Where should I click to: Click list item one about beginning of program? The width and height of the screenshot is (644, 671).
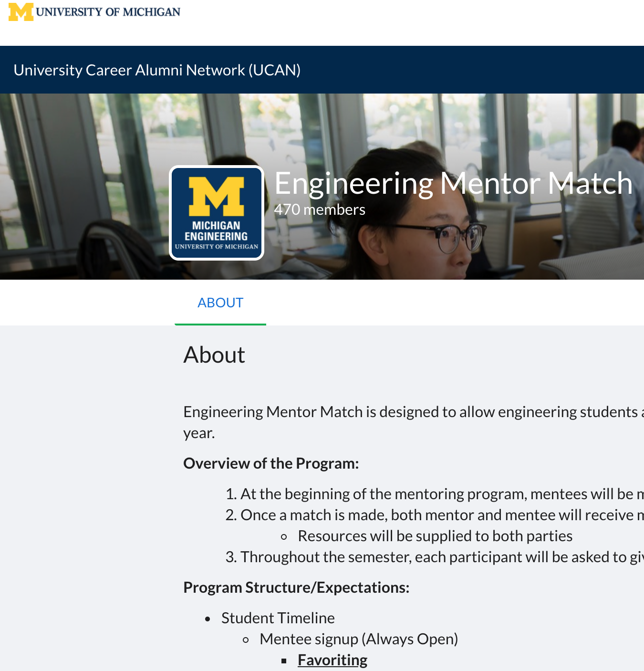tap(442, 494)
